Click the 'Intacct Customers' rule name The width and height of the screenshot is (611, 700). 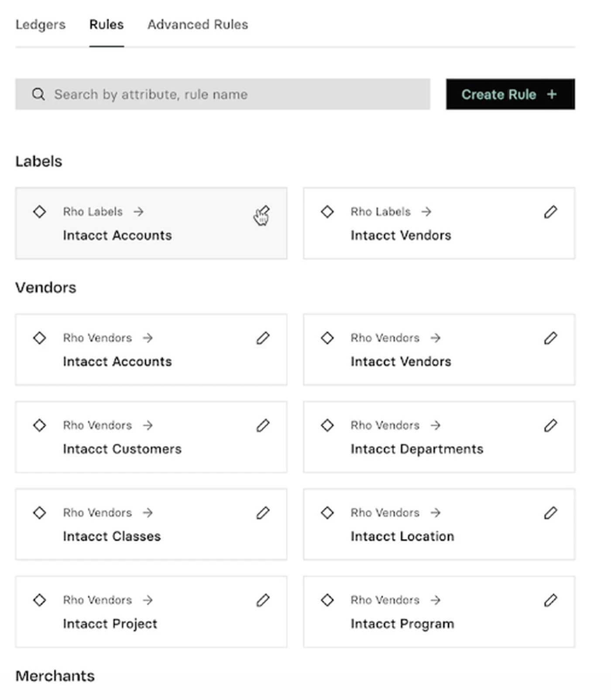(x=122, y=449)
